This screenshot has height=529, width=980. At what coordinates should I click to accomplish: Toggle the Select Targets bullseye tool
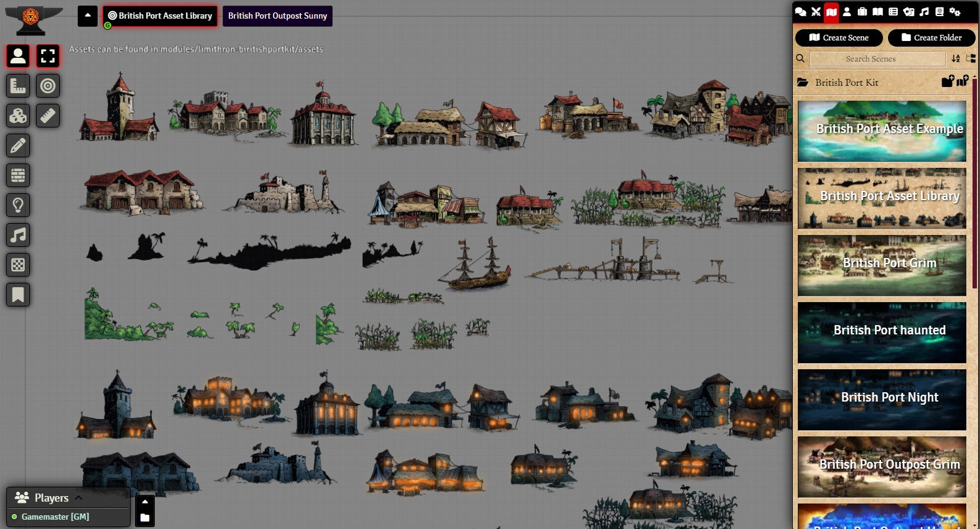pyautogui.click(x=48, y=86)
